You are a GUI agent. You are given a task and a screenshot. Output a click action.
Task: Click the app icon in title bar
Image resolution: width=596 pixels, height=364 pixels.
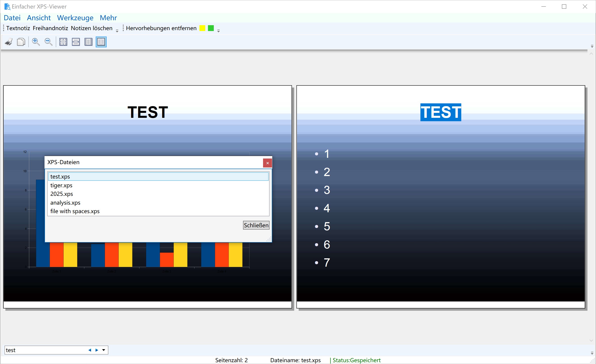(x=7, y=7)
